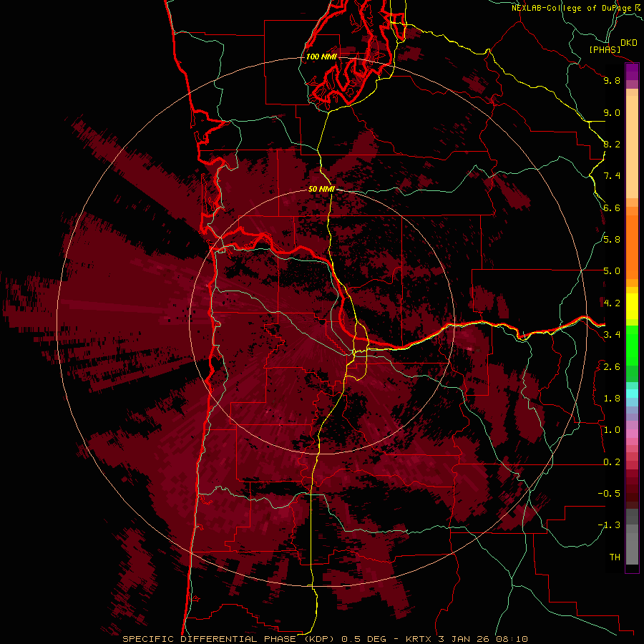Select the purple top of the color bar

632,72
